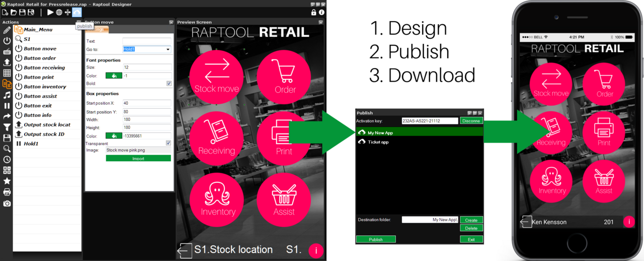The height and width of the screenshot is (261, 644).
Task: Focus the Width field
Action: pos(147,119)
